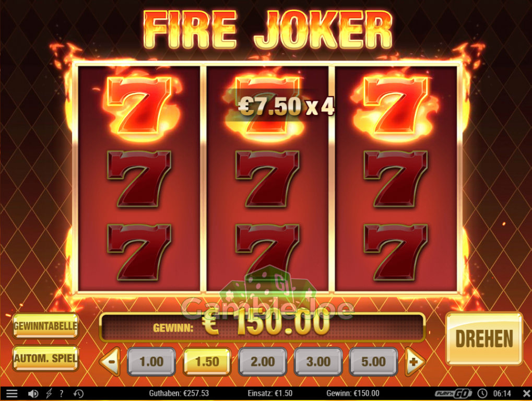
Task: Spin the reels with Drehen
Action: click(484, 338)
